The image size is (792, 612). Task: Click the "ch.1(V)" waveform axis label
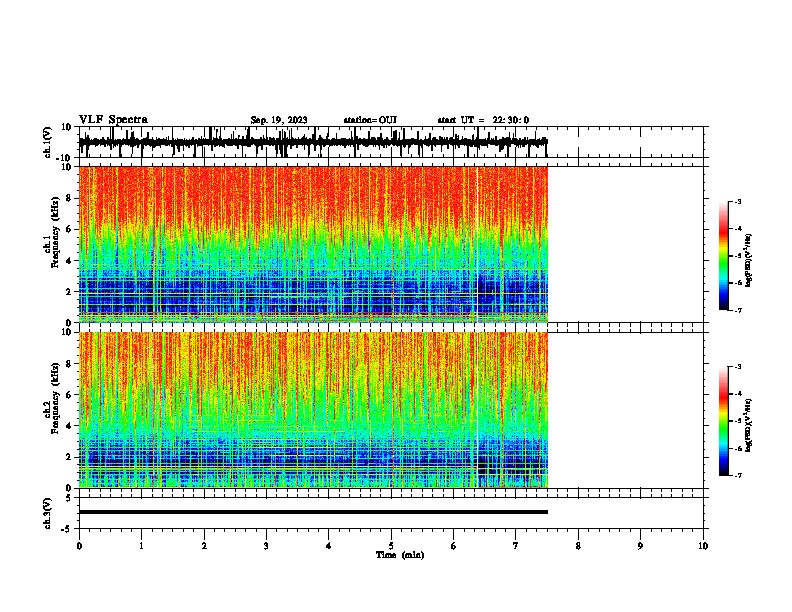pyautogui.click(x=48, y=142)
